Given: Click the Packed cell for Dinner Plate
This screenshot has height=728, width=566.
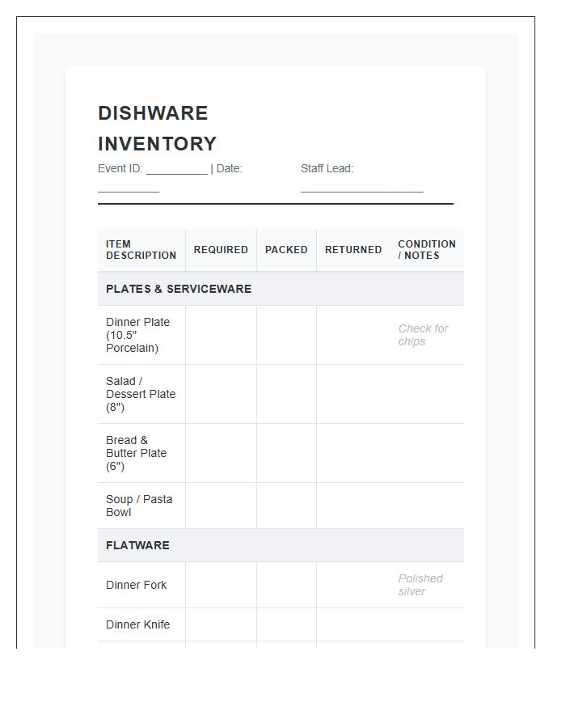Looking at the screenshot, I should [286, 335].
